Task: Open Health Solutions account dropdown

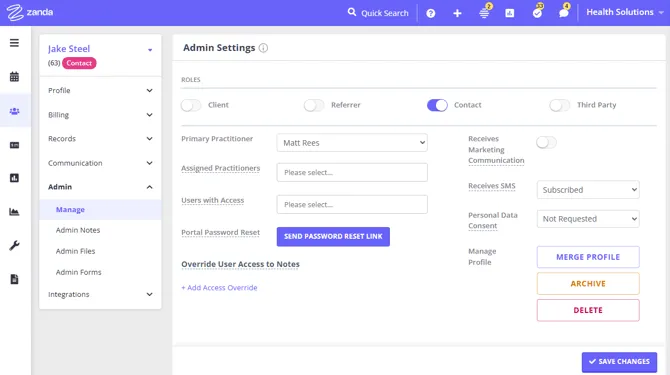Action: click(x=625, y=12)
